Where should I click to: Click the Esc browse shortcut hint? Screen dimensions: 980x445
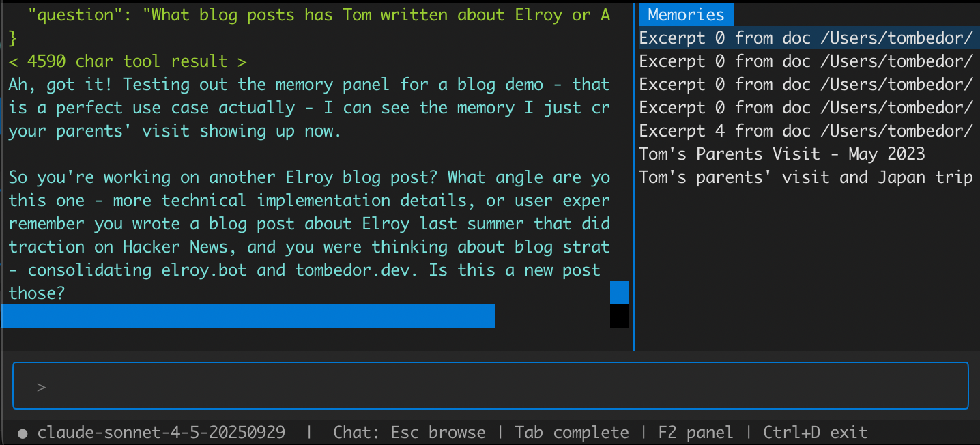408,432
